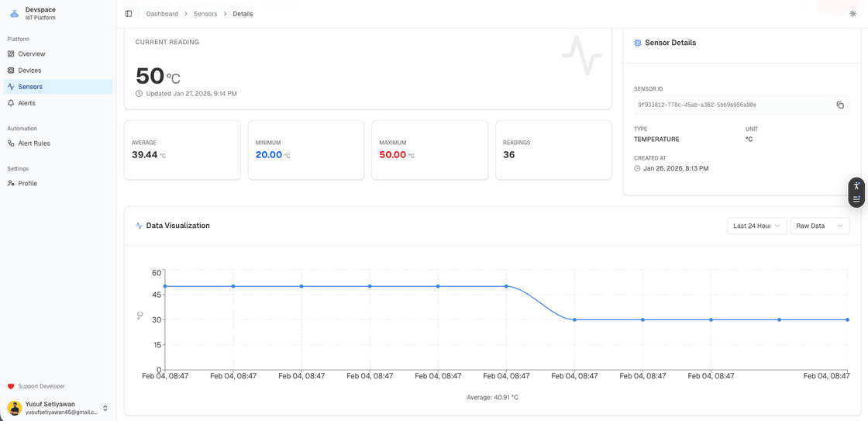Viewport: 868px width, 421px height.
Task: Click the Alert Rules workflow icon
Action: (x=11, y=143)
